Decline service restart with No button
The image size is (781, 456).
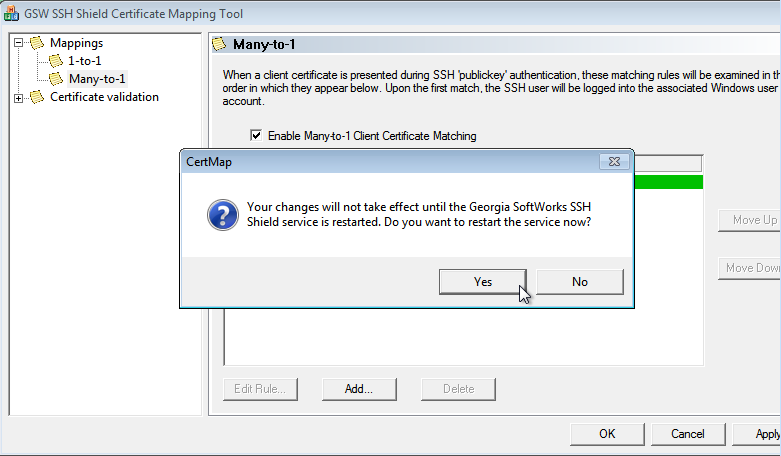pos(580,282)
